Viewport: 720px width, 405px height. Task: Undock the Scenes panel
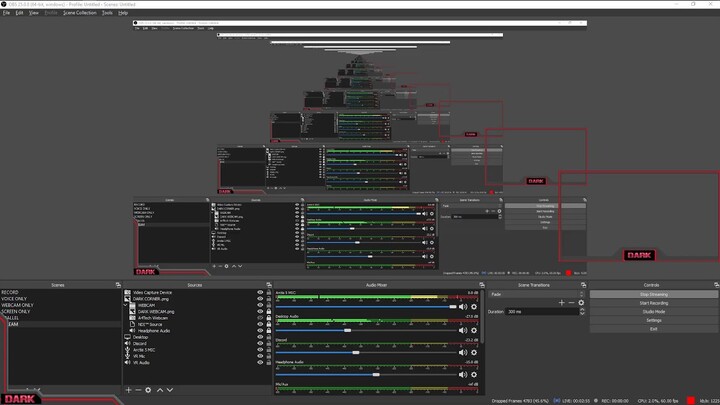point(118,285)
